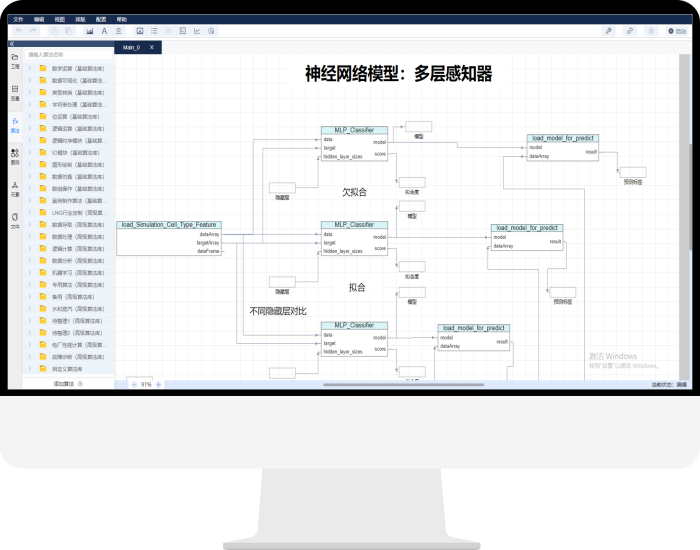Click the redo arrow in toolbar
Screen dimensions: 700x550
(34, 31)
